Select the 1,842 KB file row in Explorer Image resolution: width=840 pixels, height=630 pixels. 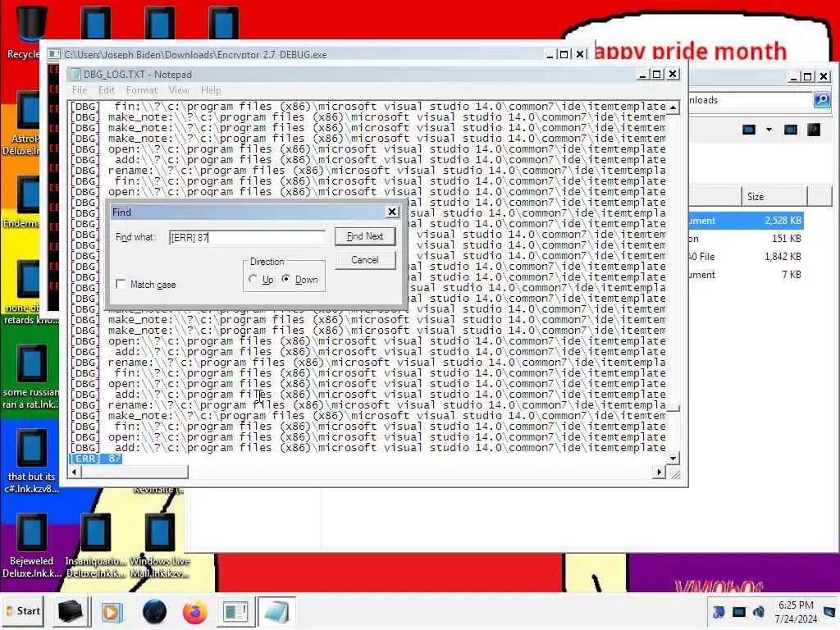[x=746, y=257]
